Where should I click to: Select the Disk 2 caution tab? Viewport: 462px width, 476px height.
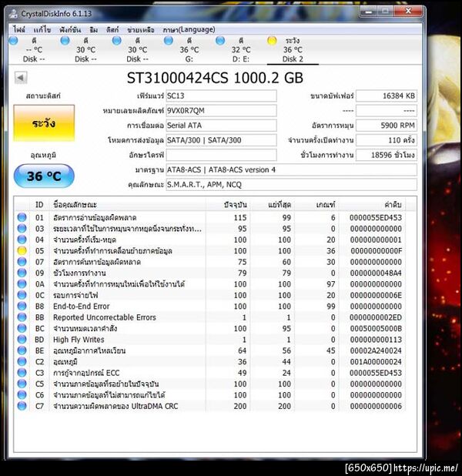[x=293, y=50]
